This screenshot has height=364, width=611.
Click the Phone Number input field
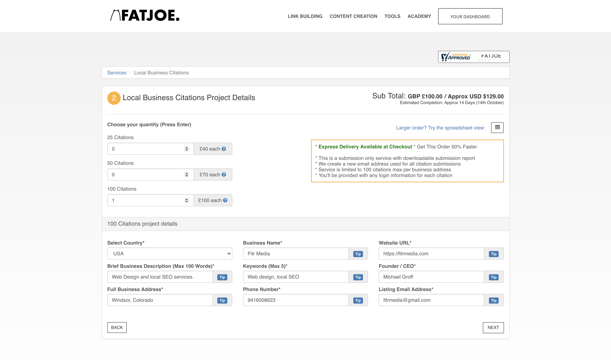295,300
